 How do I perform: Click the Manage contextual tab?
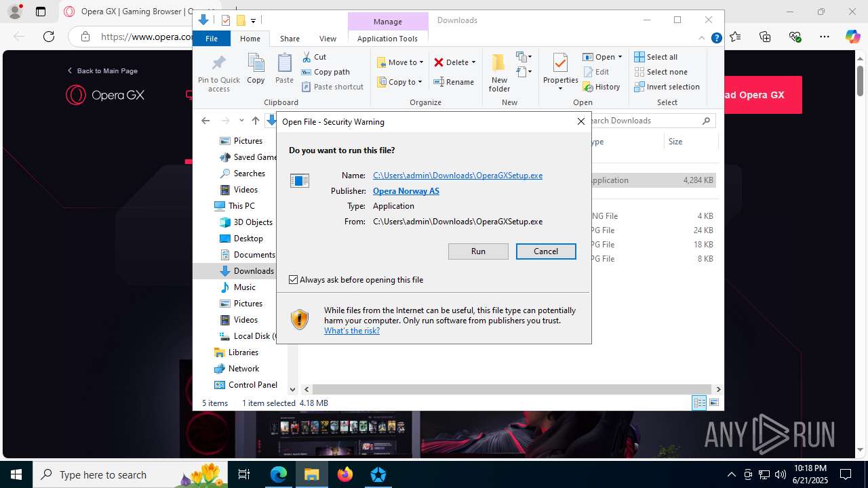pos(388,22)
